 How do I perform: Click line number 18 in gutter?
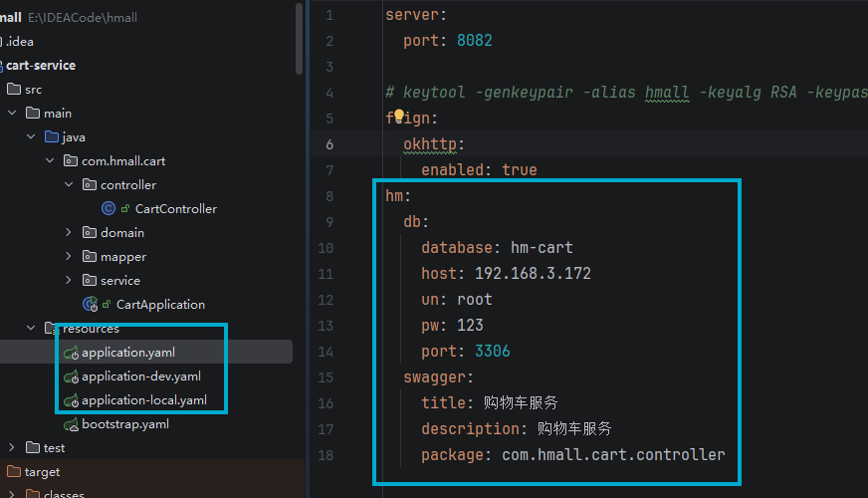click(x=325, y=455)
